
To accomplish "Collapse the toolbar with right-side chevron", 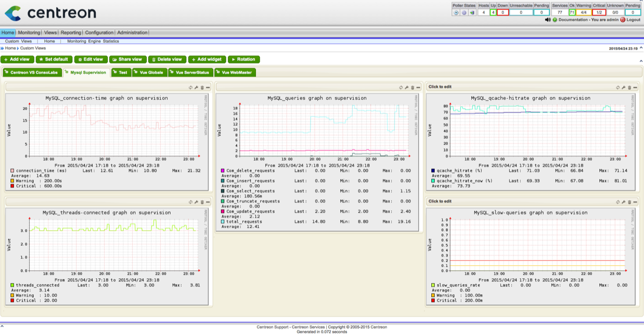I will coord(640,61).
